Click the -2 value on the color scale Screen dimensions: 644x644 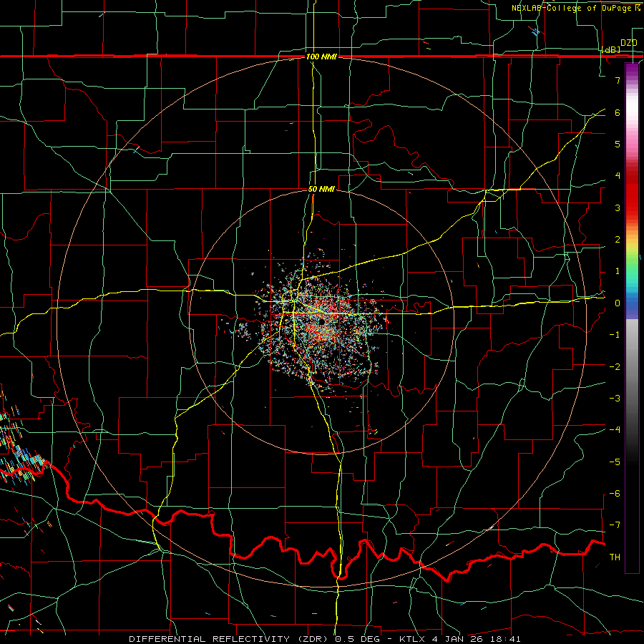[615, 367]
